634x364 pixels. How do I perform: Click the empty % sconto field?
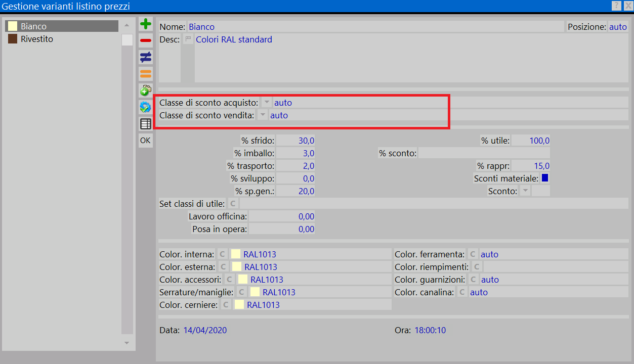point(484,153)
